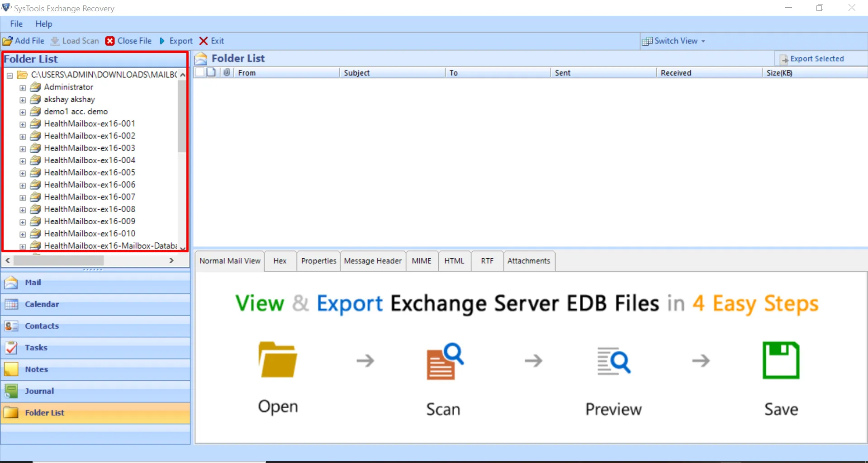Expand the demo1 acc. demo node
This screenshot has width=868, height=463.
click(23, 112)
